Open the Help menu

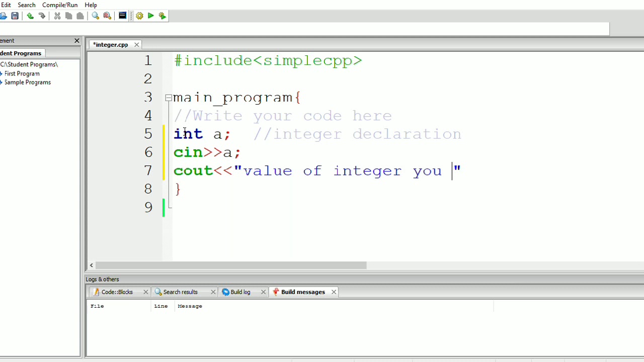pyautogui.click(x=91, y=5)
